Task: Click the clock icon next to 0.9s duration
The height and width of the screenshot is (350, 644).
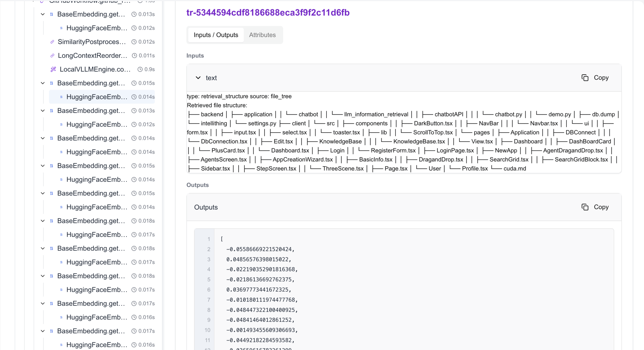Action: click(x=140, y=69)
